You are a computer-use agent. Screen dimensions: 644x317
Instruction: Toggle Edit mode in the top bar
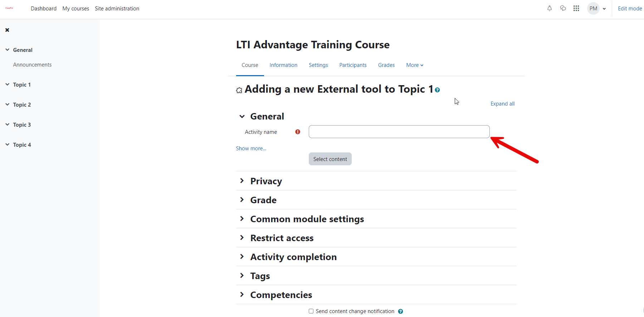(x=630, y=9)
